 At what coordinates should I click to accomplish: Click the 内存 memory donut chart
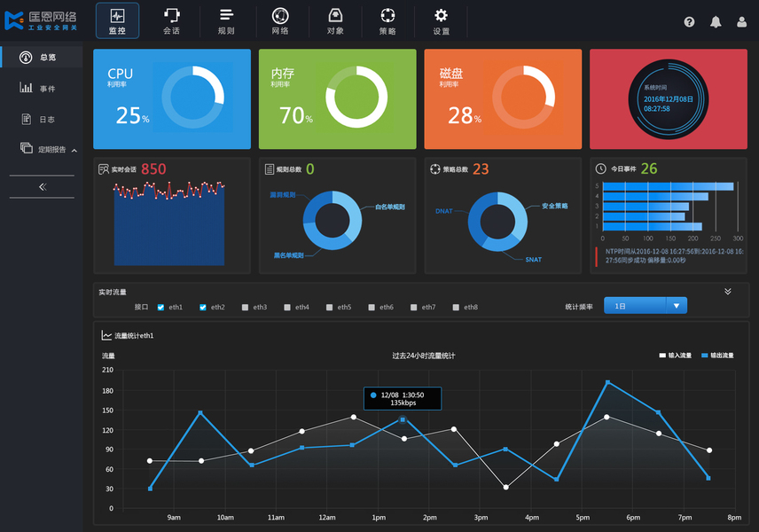click(356, 97)
